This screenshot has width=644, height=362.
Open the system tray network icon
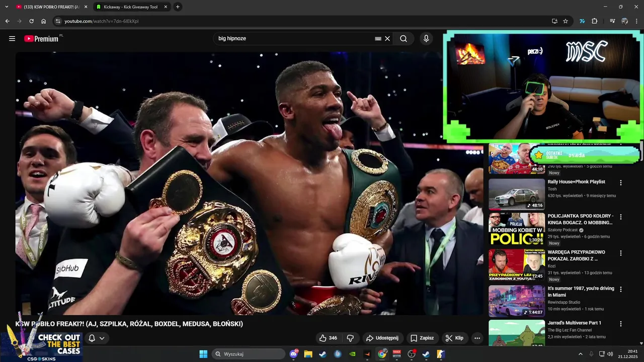602,354
